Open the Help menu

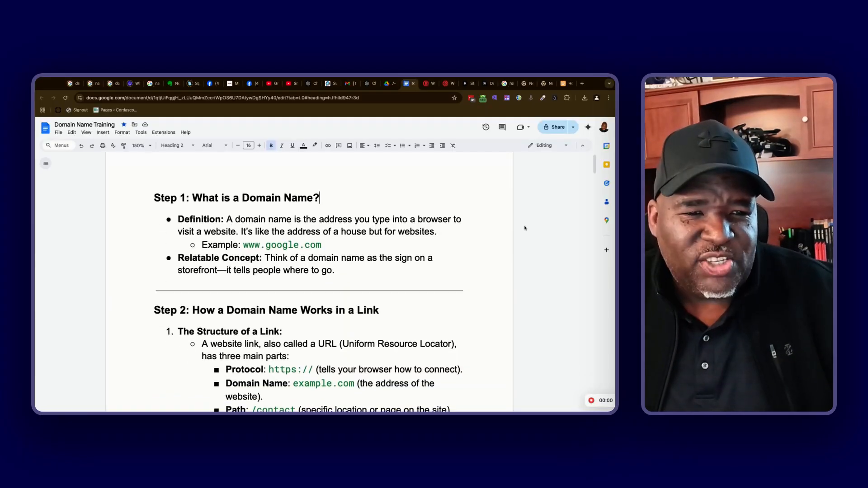[x=185, y=132]
